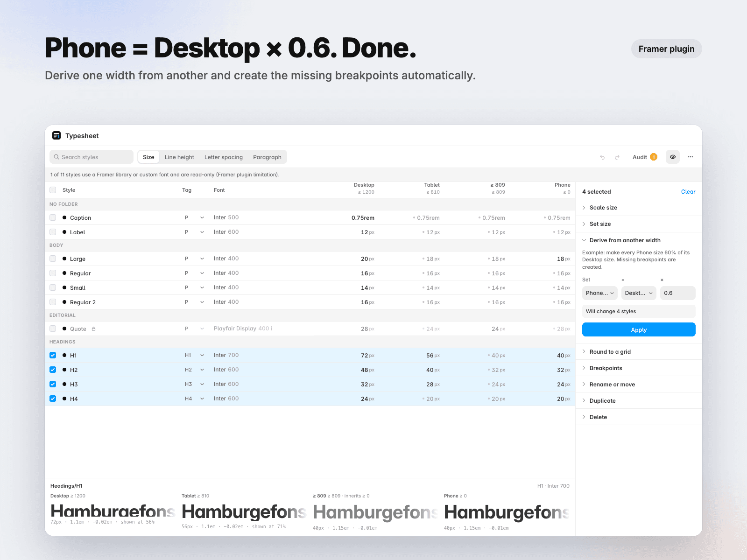Click the Framer plugin pill
This screenshot has width=747, height=560.
(x=667, y=49)
